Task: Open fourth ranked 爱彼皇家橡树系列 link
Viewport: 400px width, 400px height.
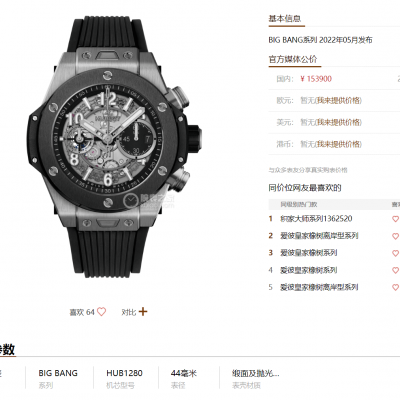Action: click(308, 270)
